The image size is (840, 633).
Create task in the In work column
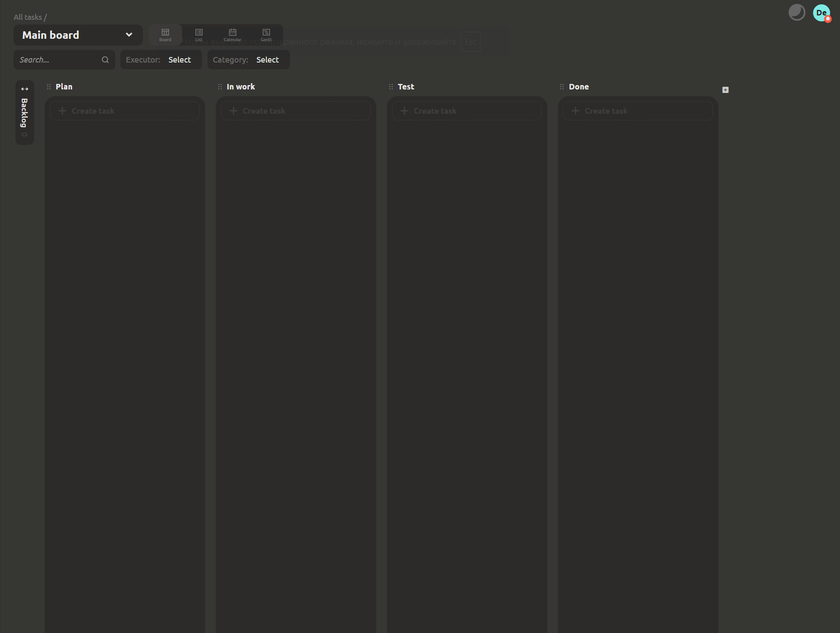click(x=296, y=111)
